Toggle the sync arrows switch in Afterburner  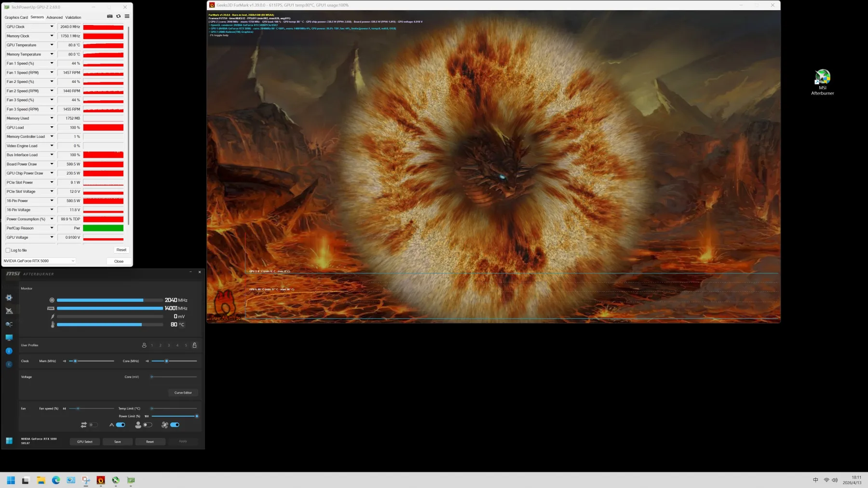click(93, 425)
